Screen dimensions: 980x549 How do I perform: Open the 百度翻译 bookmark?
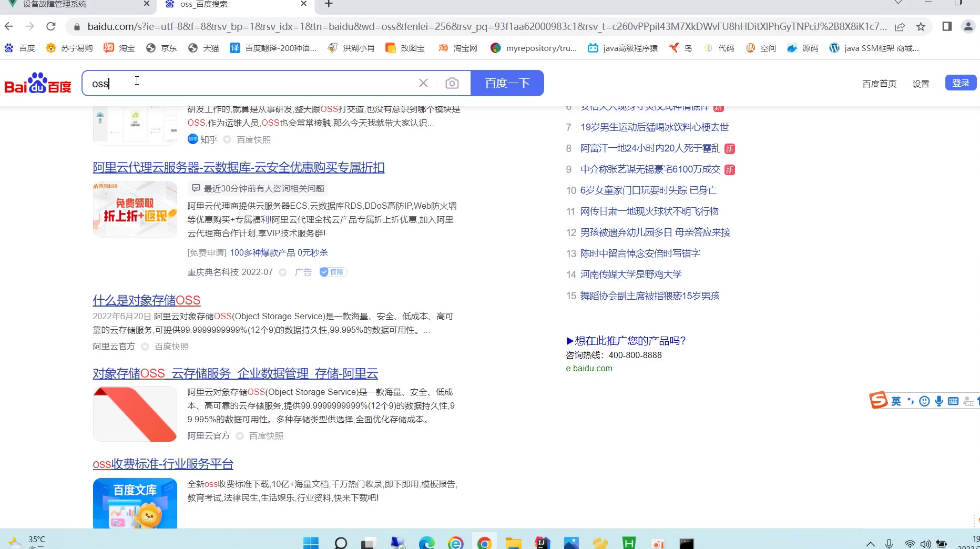[x=273, y=48]
